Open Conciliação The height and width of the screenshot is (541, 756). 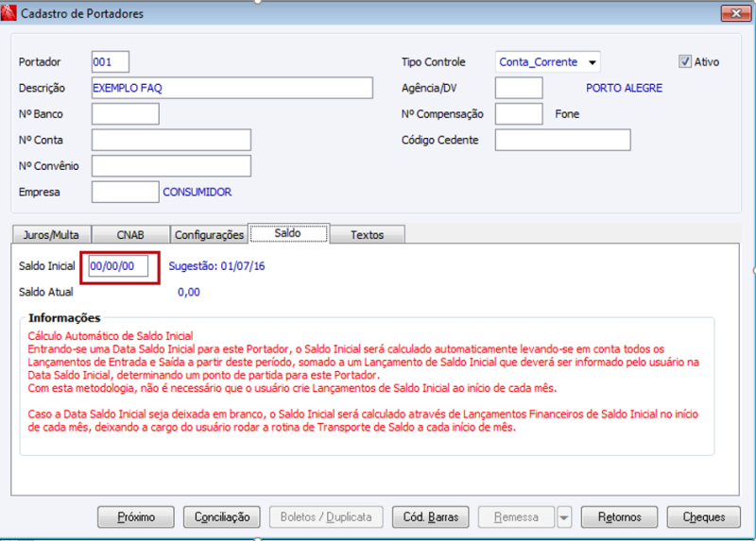(x=222, y=516)
